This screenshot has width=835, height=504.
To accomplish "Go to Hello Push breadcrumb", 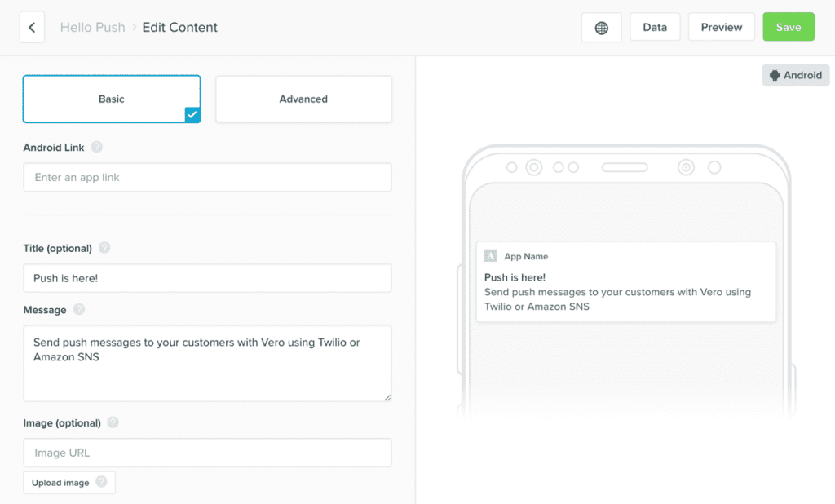I will click(93, 28).
